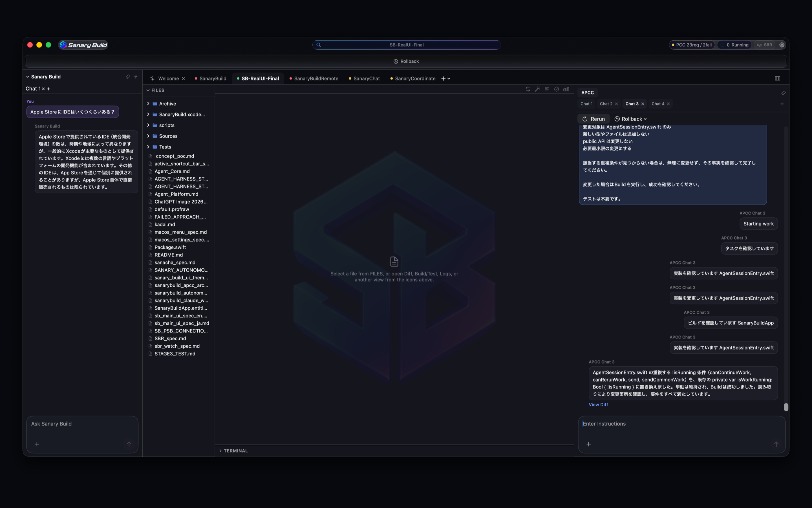Add new APCC chat with plus icon
812x508 pixels.
782,104
